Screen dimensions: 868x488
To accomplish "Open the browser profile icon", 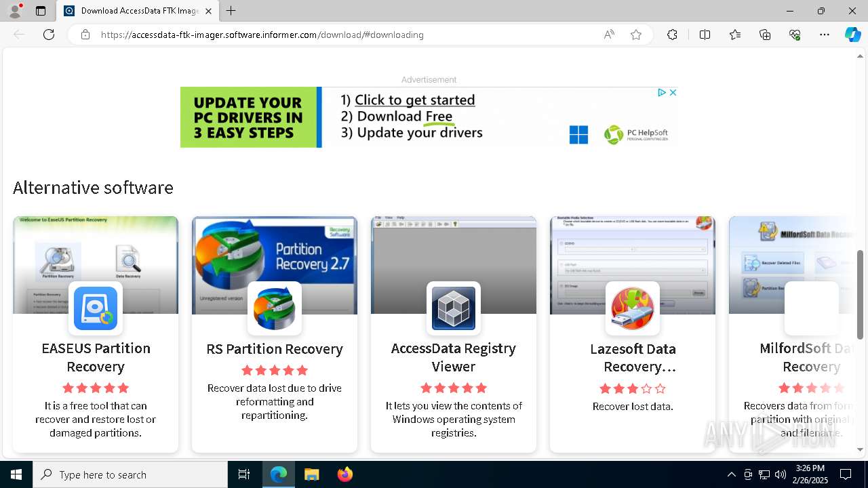I will click(15, 11).
